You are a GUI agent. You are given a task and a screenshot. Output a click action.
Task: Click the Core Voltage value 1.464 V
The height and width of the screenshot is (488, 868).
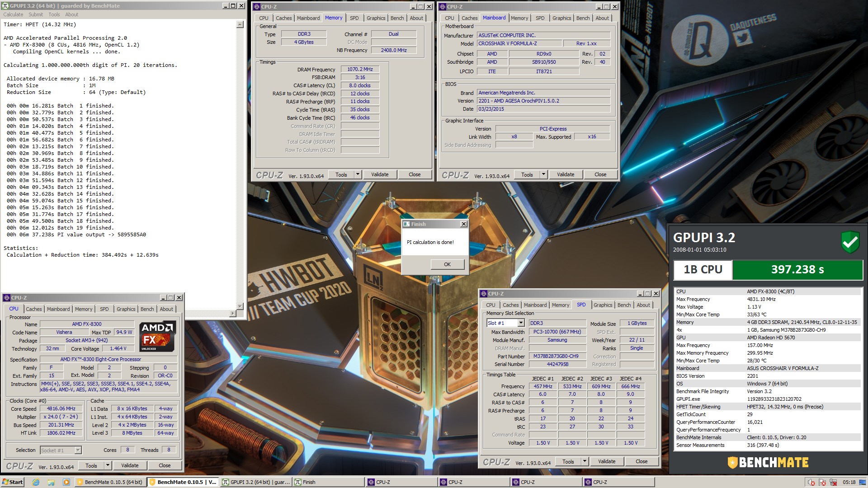(x=118, y=348)
